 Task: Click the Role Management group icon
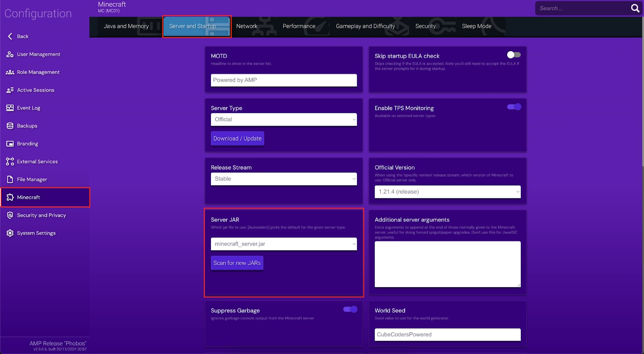[10, 72]
